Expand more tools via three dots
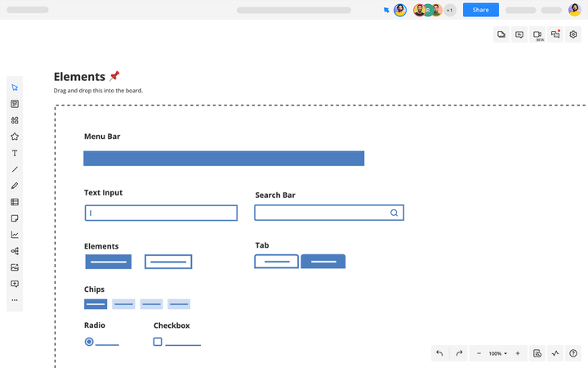Image resolution: width=588 pixels, height=368 pixels. coord(15,300)
